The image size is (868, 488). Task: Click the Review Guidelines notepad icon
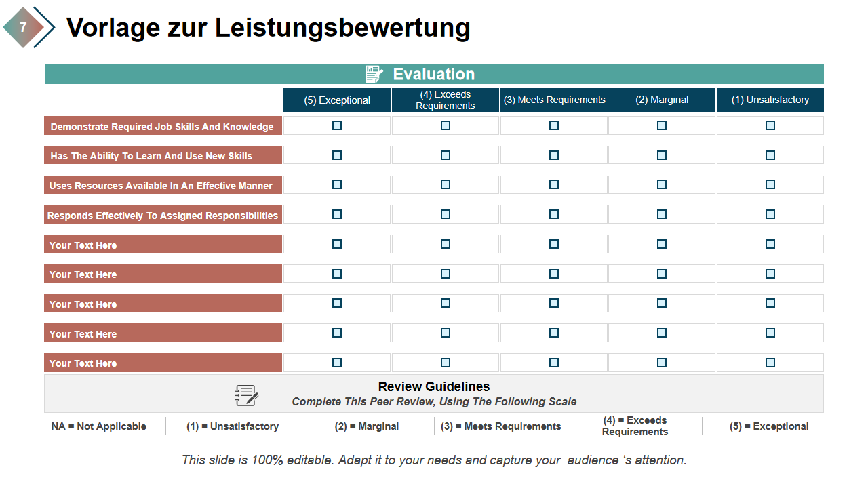(247, 395)
